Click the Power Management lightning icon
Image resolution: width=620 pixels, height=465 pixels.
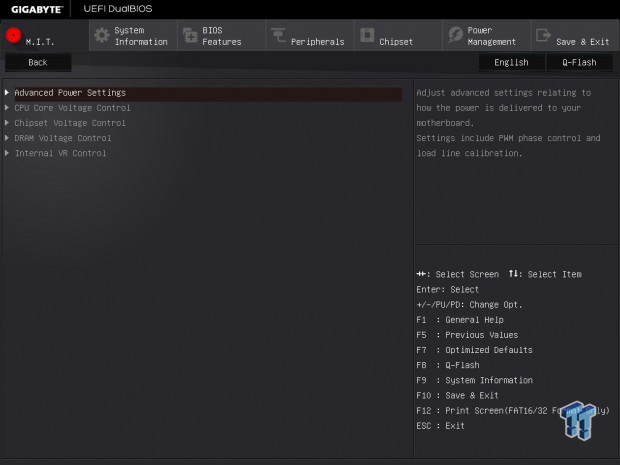coord(456,35)
